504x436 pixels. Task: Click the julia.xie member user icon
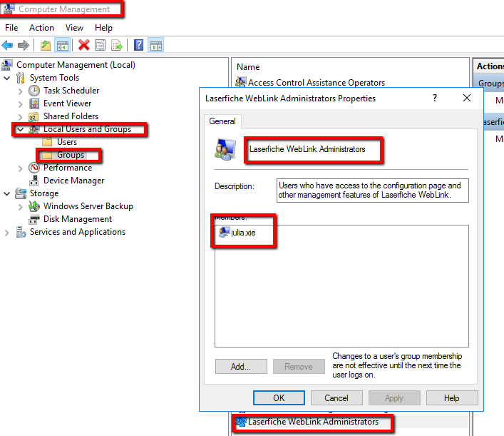224,233
